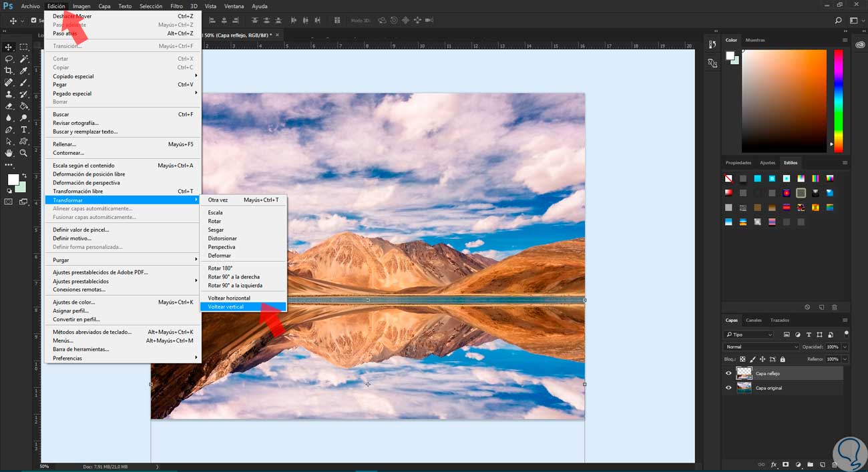Image resolution: width=868 pixels, height=472 pixels.
Task: Toggle type layer filter in Layers
Action: click(809, 334)
